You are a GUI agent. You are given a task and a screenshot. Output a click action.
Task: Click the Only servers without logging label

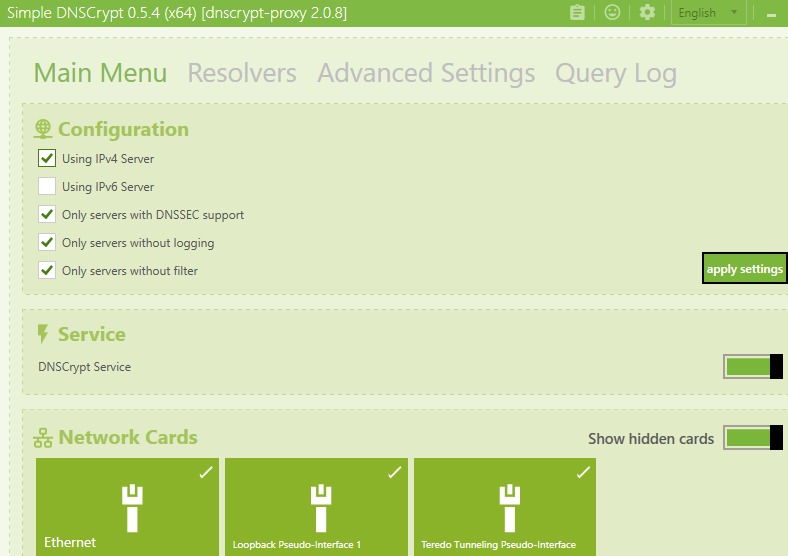pyautogui.click(x=138, y=243)
